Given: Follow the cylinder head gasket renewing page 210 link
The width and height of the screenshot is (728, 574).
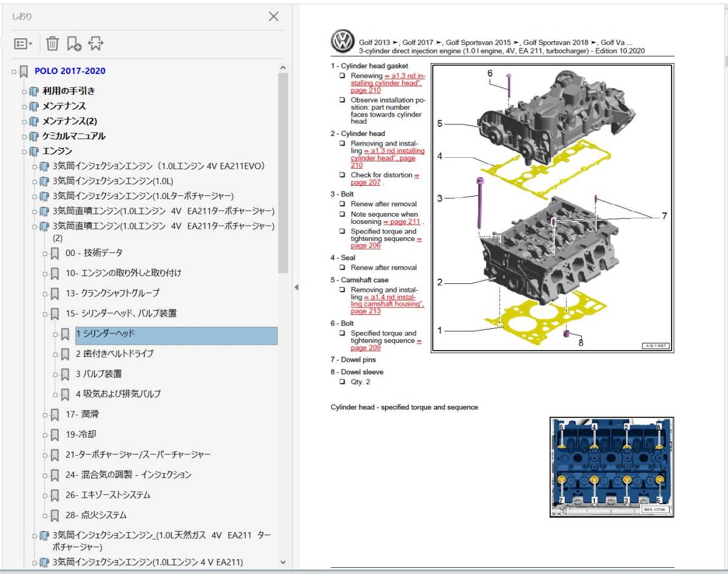Looking at the screenshot, I should click(x=388, y=83).
